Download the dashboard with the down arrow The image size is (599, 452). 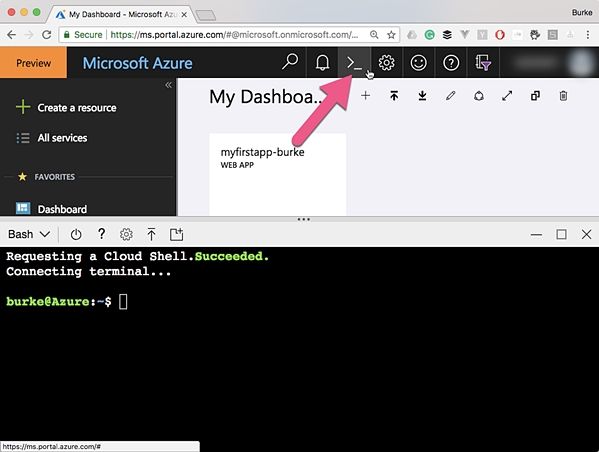422,96
